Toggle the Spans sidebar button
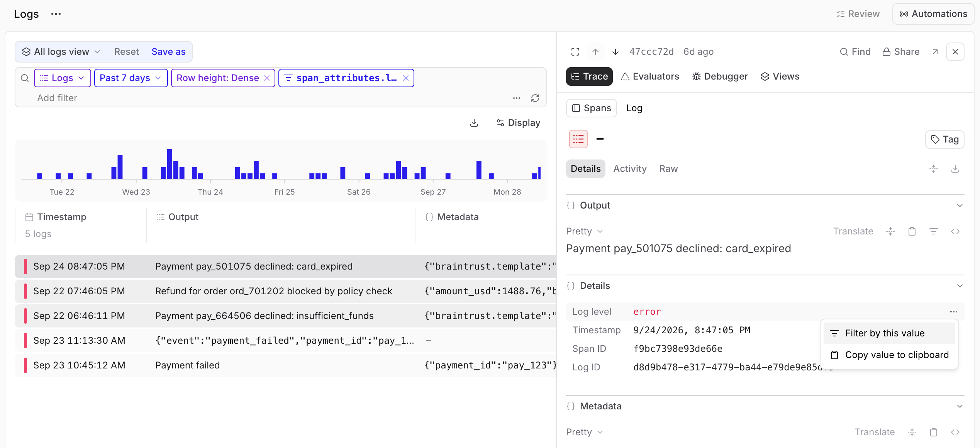This screenshot has height=448, width=980. [592, 108]
